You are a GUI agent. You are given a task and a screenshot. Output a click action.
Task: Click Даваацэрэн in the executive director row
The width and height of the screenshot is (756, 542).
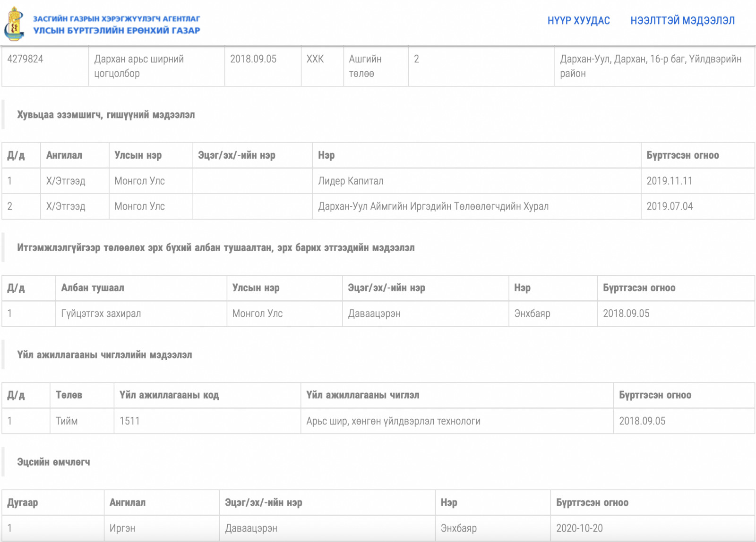point(374,313)
